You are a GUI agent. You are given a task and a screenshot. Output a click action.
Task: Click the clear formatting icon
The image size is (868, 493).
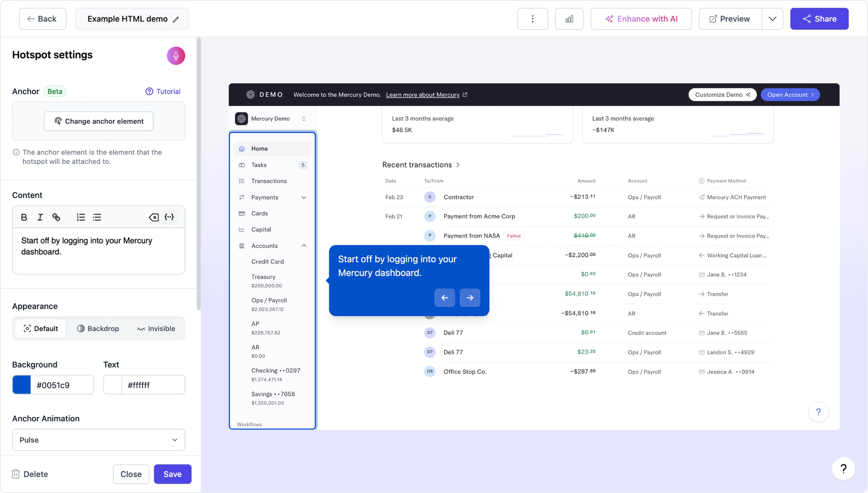pos(154,217)
